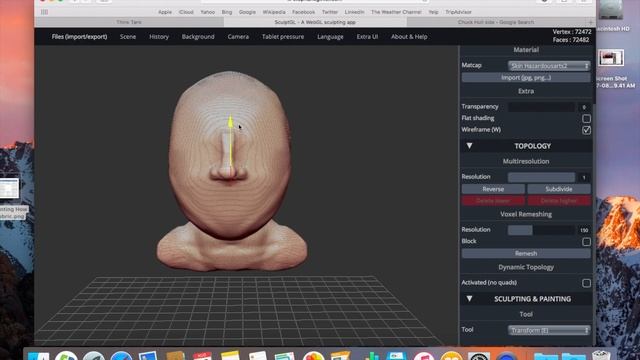Click the red Delete higher button

click(559, 200)
